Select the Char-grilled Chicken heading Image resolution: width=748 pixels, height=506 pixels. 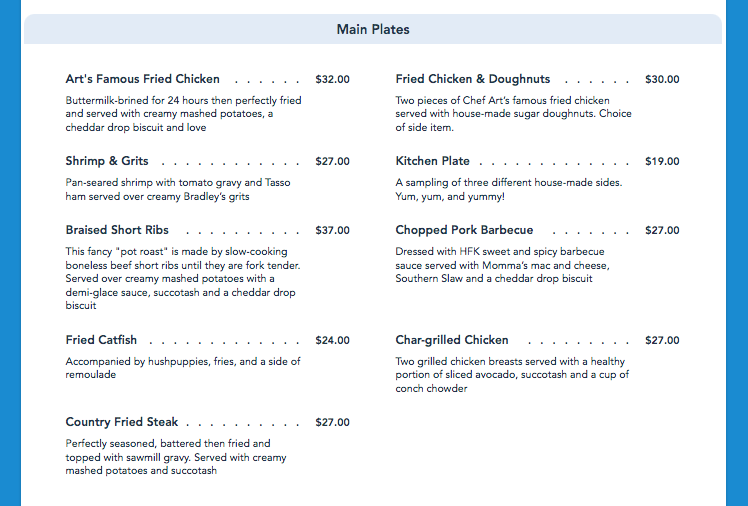(x=452, y=340)
